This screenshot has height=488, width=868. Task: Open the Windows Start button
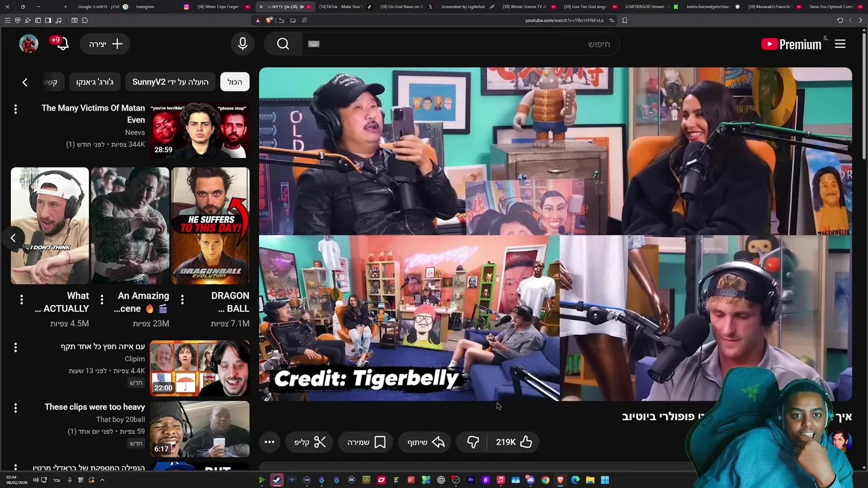(605, 480)
